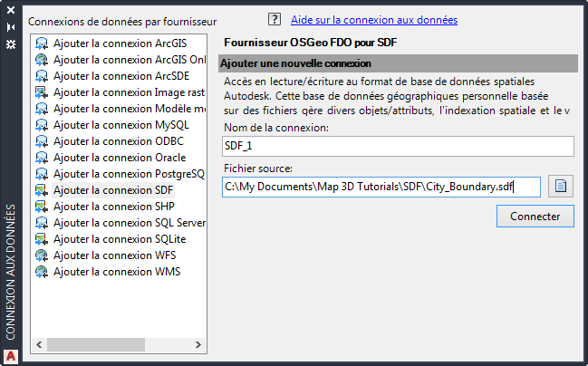Toggle auto-hide on the palette title bar
This screenshot has width=588, height=366.
pos(11,27)
